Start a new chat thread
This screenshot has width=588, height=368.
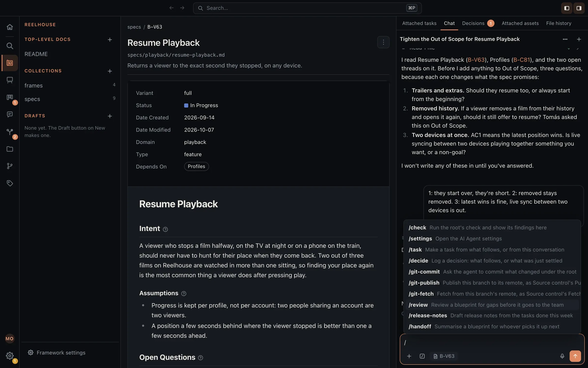[x=579, y=39]
